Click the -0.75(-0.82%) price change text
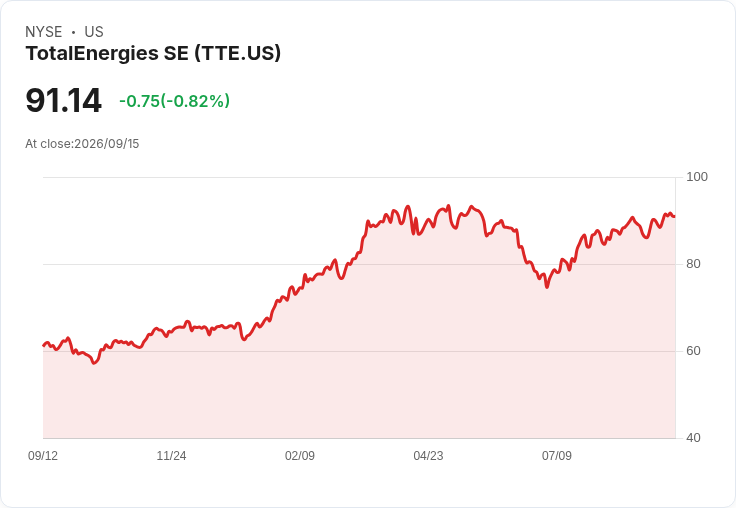Screen dimensions: 736x508 [x=175, y=101]
